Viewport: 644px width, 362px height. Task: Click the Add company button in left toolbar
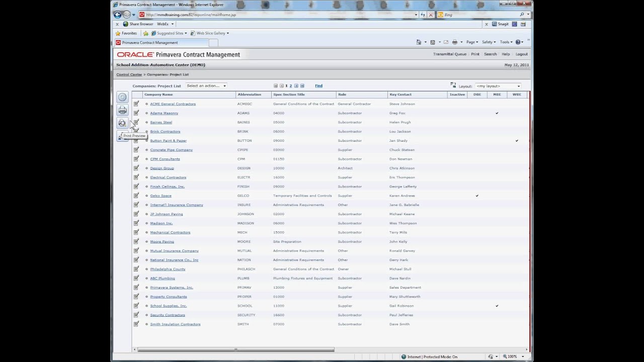(x=122, y=97)
